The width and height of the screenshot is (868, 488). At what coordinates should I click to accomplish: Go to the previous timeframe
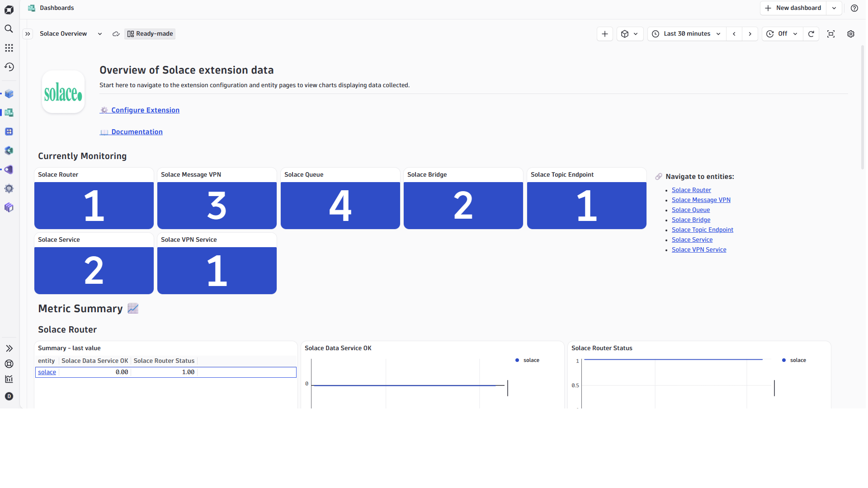(x=734, y=34)
